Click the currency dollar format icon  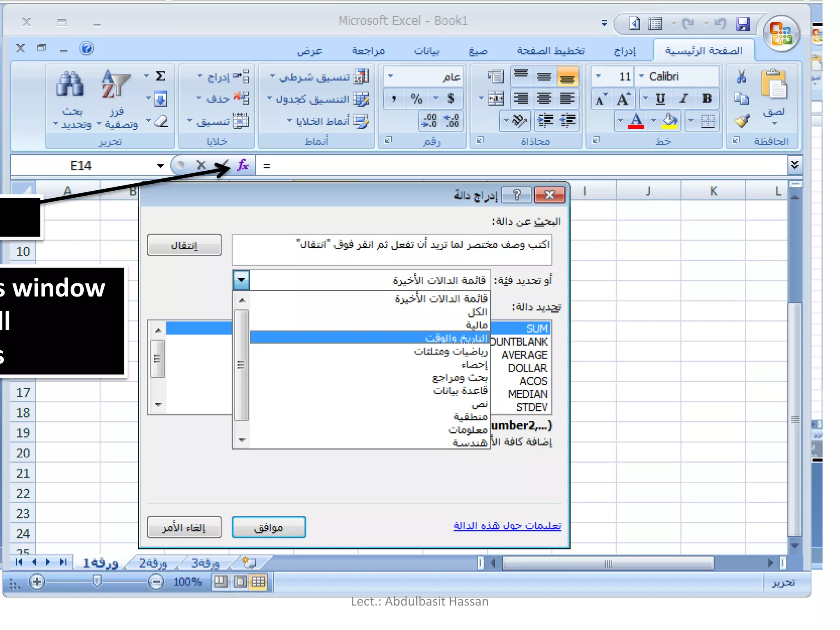[x=450, y=98]
